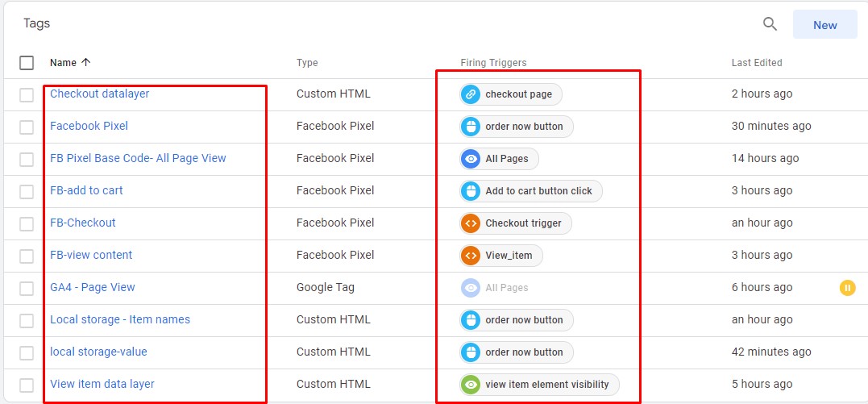Viewport: 868px width, 404px height.
Task: Click the Last Edited column header
Action: (756, 63)
